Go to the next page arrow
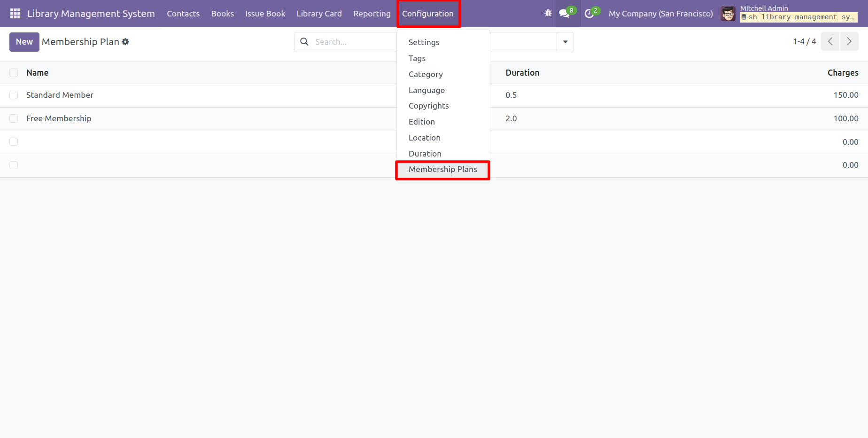The width and height of the screenshot is (868, 438). click(849, 42)
